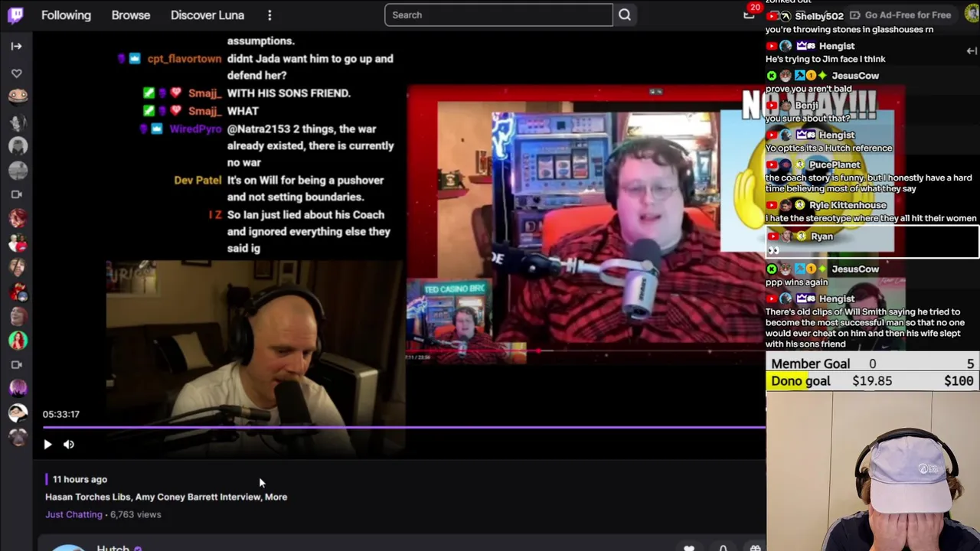Open the inbox icon with 20 badge
This screenshot has height=551, width=980.
click(749, 15)
